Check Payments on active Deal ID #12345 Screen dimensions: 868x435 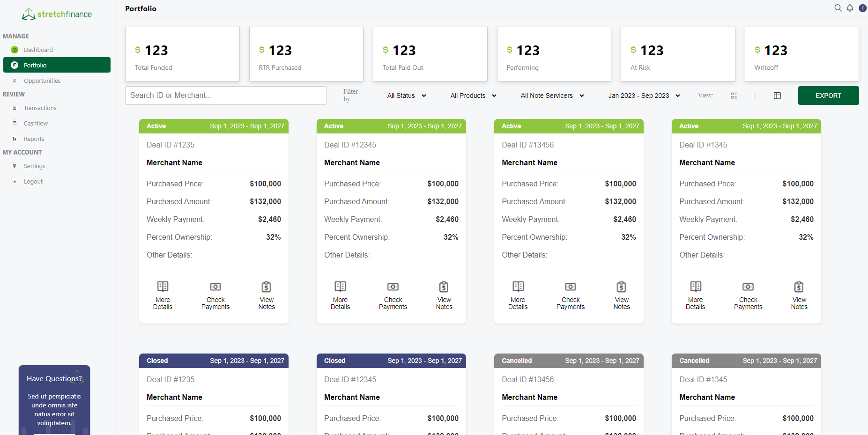click(x=393, y=295)
